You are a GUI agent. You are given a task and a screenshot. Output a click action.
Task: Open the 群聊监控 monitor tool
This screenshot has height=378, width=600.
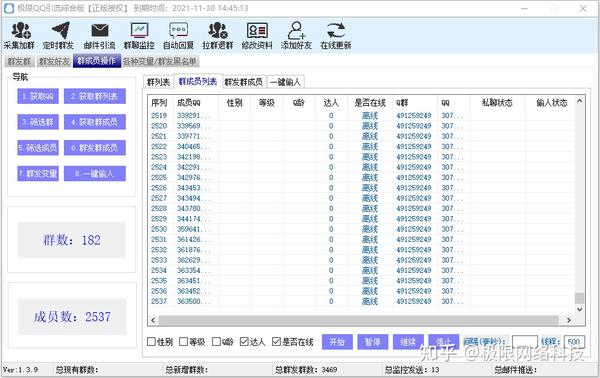click(139, 36)
